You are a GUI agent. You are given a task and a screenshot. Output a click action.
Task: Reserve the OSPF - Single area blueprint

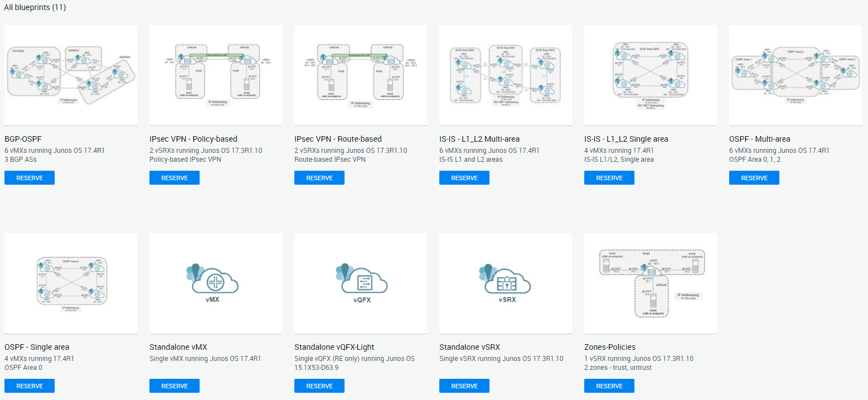click(x=30, y=386)
